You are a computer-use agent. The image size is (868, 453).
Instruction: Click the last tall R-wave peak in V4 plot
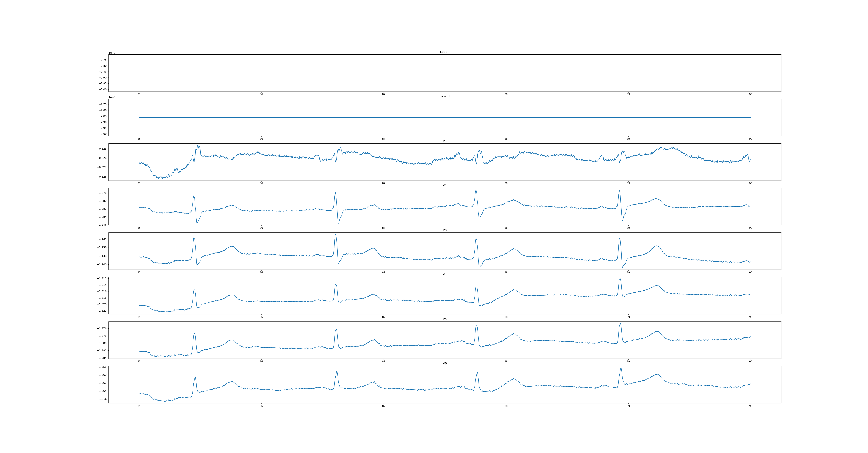pos(620,279)
